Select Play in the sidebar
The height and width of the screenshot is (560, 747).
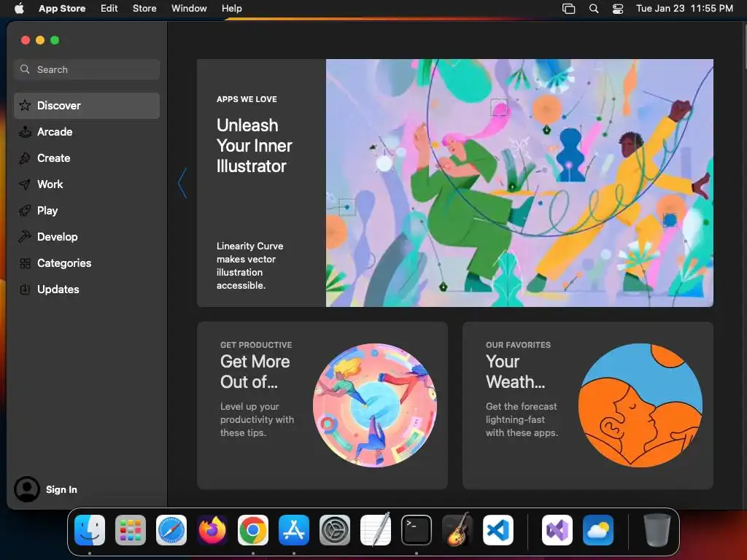pos(87,211)
